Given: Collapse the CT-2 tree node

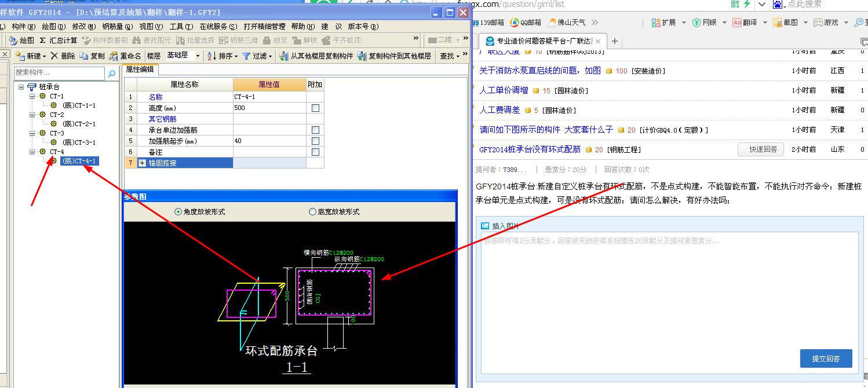Looking at the screenshot, I should click(x=33, y=115).
